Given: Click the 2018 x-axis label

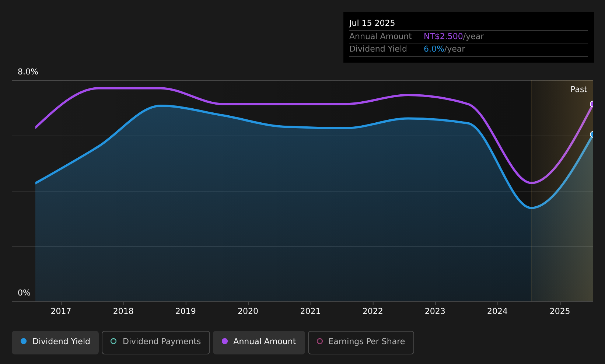Looking at the screenshot, I should coord(123,311).
